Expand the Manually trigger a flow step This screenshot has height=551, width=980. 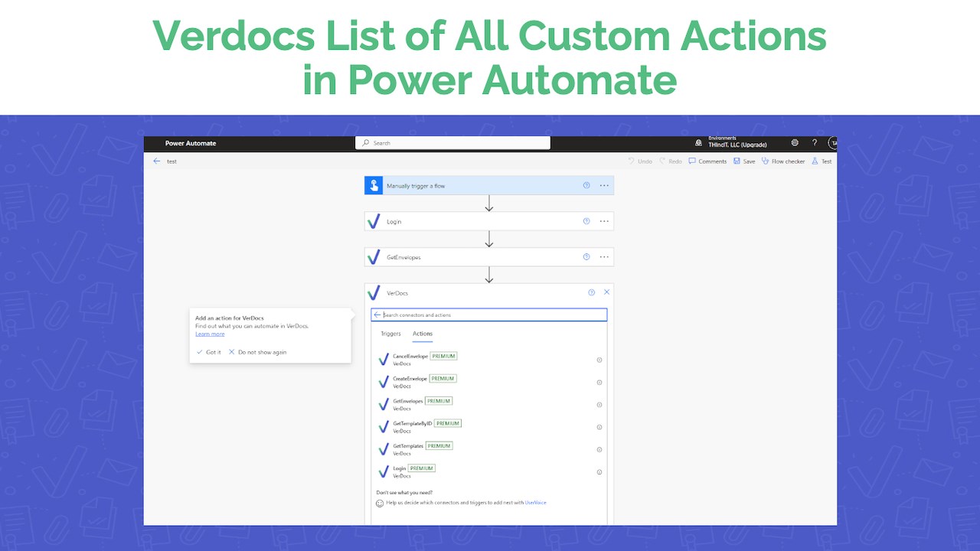pyautogui.click(x=488, y=185)
